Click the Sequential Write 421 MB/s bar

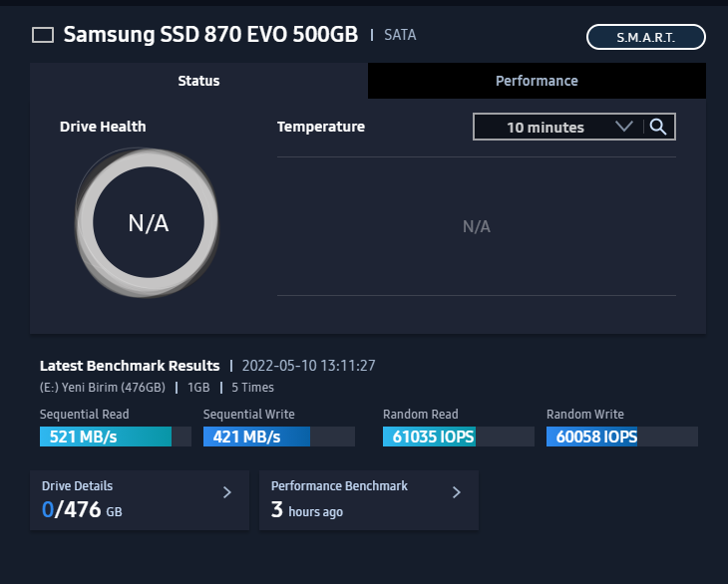tap(279, 437)
